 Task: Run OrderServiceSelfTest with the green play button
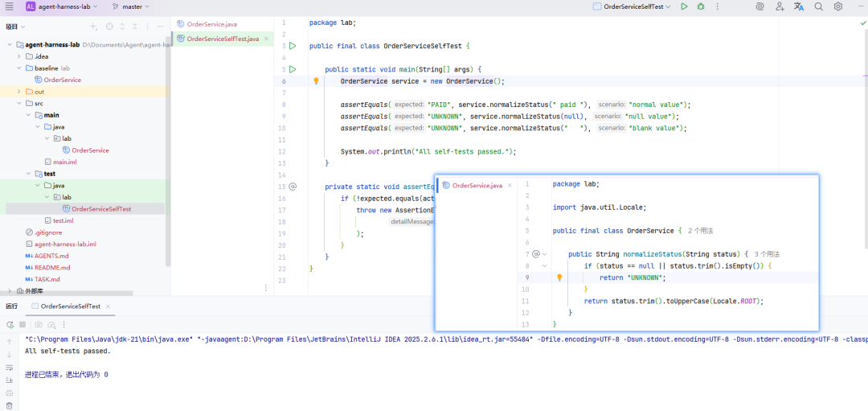pyautogui.click(x=684, y=6)
